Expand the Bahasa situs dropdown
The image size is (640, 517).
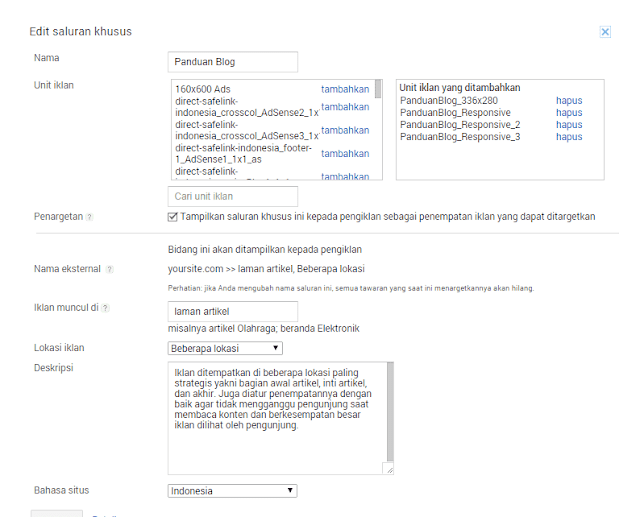[232, 491]
